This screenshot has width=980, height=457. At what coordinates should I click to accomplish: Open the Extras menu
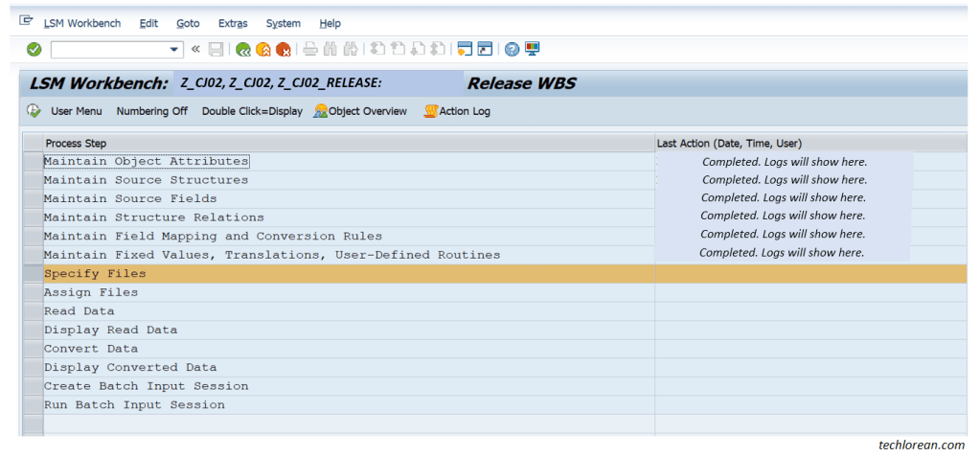click(x=233, y=23)
